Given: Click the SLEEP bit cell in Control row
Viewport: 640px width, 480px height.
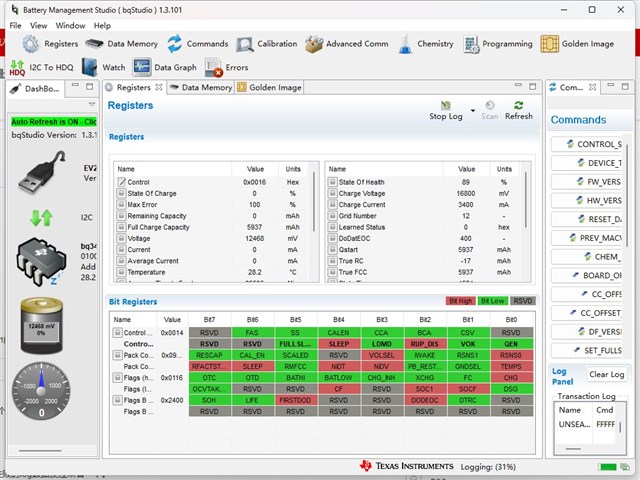Looking at the screenshot, I should 338,344.
